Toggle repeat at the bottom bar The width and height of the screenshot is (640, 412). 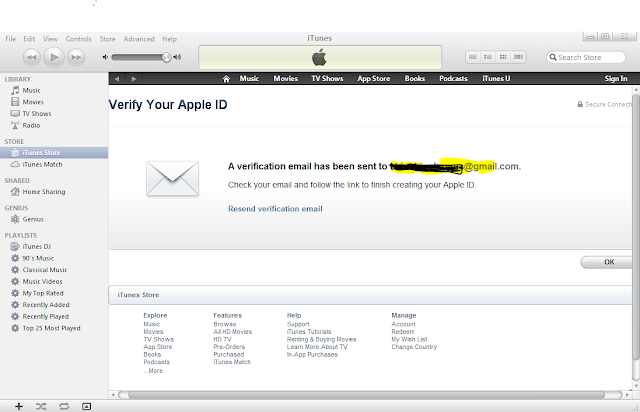coord(64,406)
